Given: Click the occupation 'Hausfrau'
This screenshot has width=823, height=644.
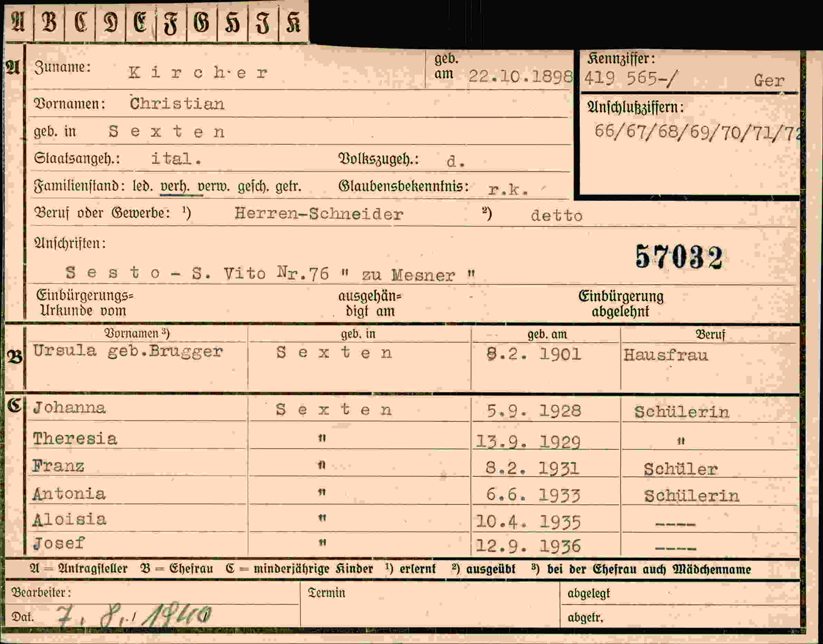Looking at the screenshot, I should pyautogui.click(x=665, y=355).
